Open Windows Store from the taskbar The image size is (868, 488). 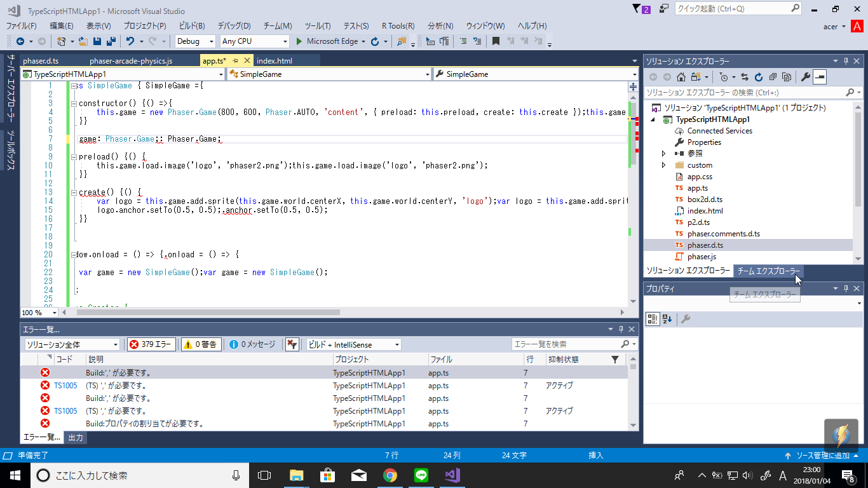328,475
